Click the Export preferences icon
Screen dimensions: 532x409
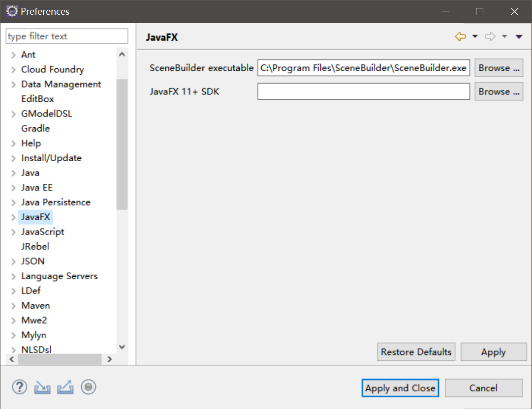tap(65, 387)
